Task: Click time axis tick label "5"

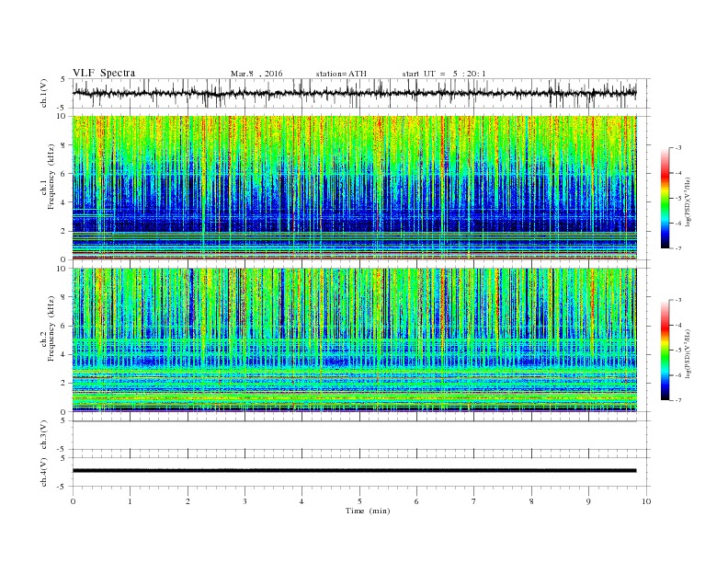Action: (x=359, y=501)
